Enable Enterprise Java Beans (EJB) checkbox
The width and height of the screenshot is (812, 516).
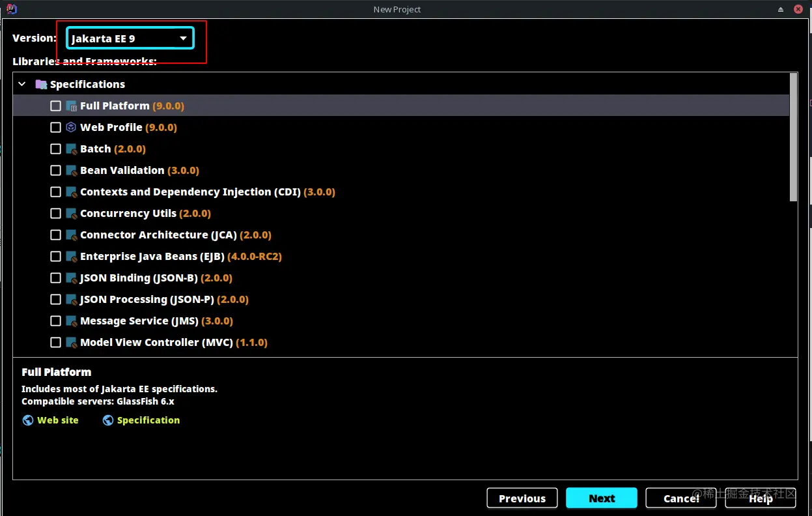(x=55, y=256)
